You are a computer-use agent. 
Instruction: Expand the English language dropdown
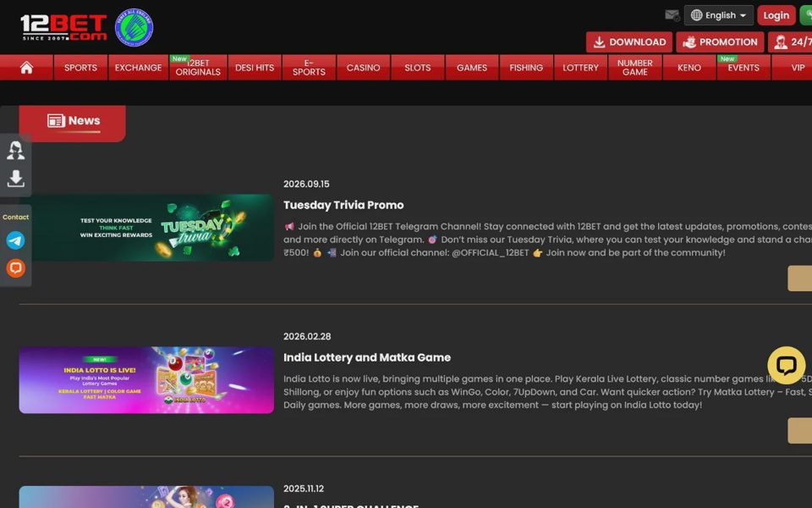point(718,15)
